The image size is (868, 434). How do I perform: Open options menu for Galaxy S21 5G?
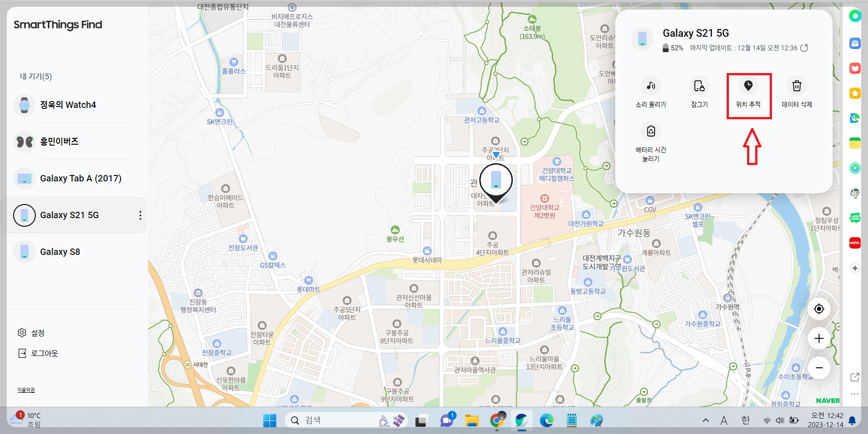(140, 215)
